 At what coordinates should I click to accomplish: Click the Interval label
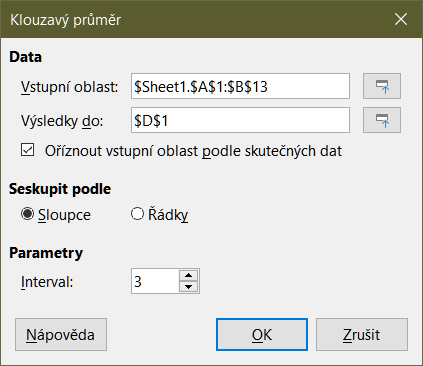tap(47, 282)
